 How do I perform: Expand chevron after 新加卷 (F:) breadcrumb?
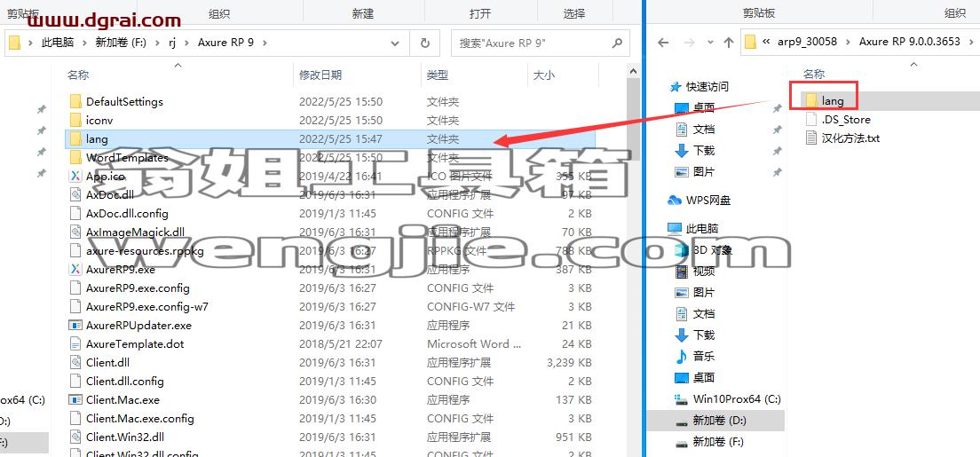156,43
